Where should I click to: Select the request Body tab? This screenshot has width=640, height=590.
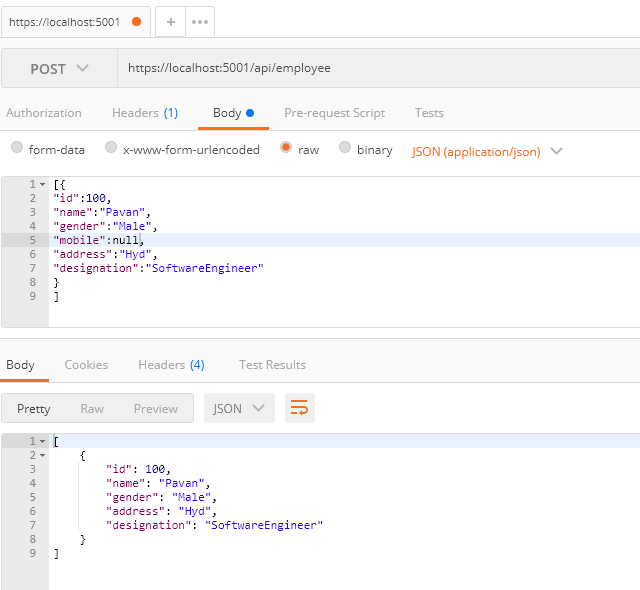[x=233, y=113]
